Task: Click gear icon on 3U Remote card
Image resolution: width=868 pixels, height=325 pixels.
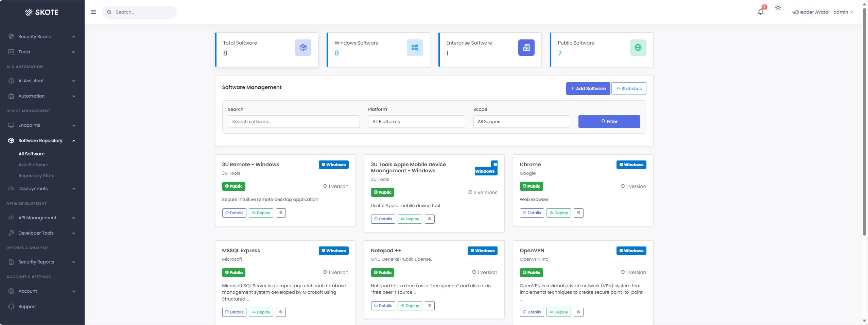Action: click(281, 213)
